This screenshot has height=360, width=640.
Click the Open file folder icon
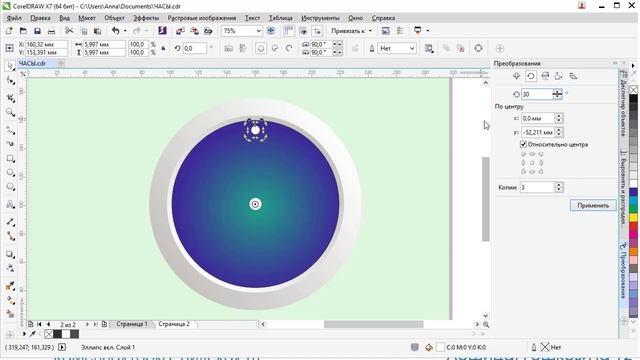pos(23,31)
